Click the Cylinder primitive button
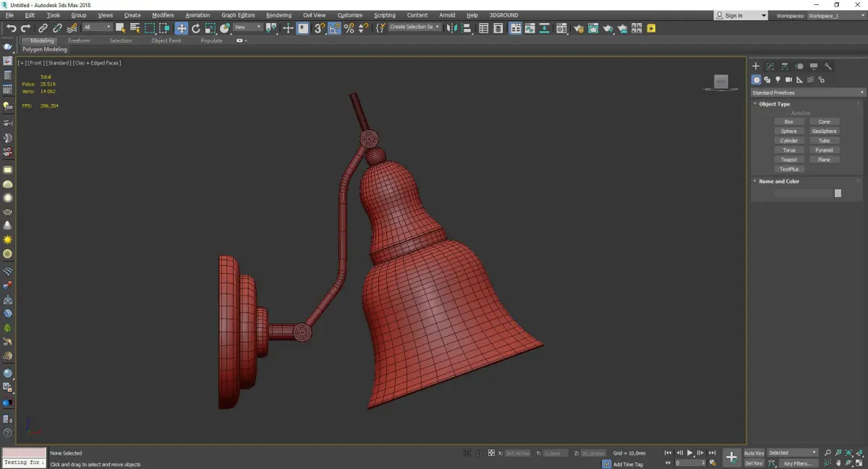The width and height of the screenshot is (868, 469). [789, 141]
